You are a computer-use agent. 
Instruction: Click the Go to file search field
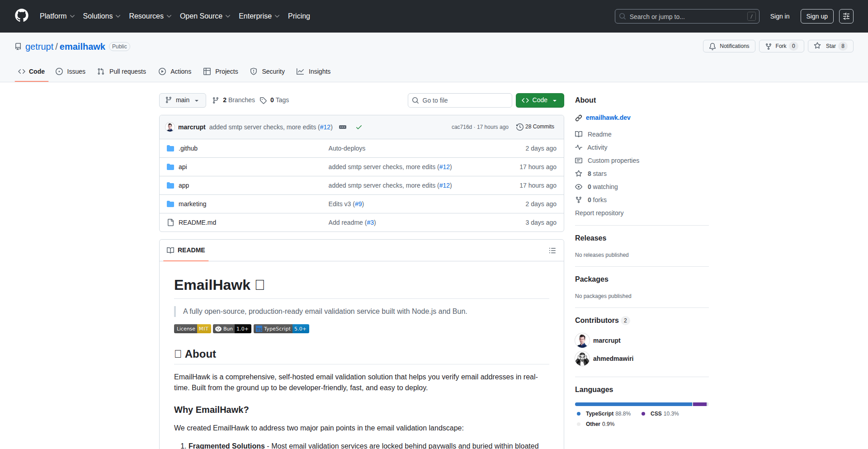pyautogui.click(x=460, y=100)
